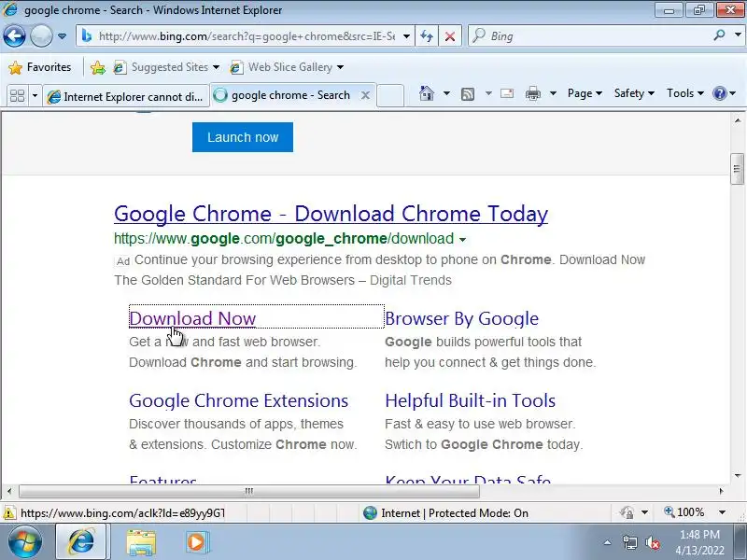
Task: Click the network tray icon
Action: [x=629, y=543]
